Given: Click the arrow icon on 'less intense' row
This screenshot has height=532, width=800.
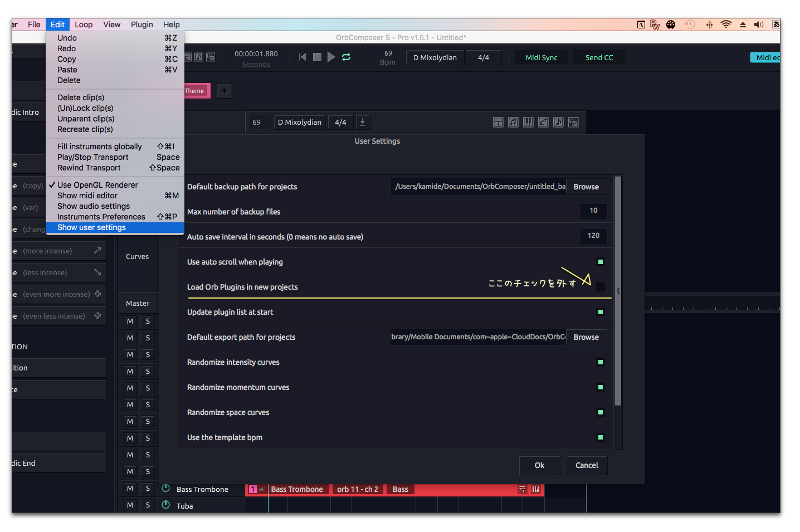Looking at the screenshot, I should pos(97,272).
